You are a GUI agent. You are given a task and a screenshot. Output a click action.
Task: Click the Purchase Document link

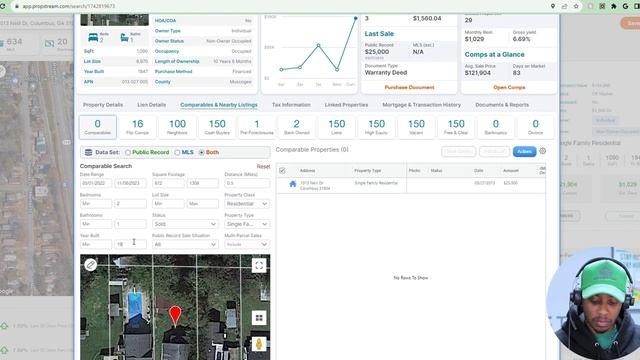409,87
